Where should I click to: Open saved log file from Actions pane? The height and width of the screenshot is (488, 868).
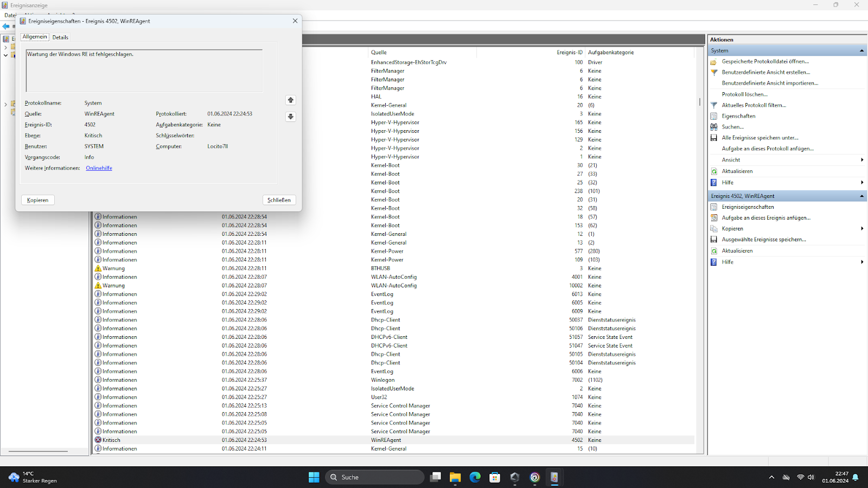765,61
